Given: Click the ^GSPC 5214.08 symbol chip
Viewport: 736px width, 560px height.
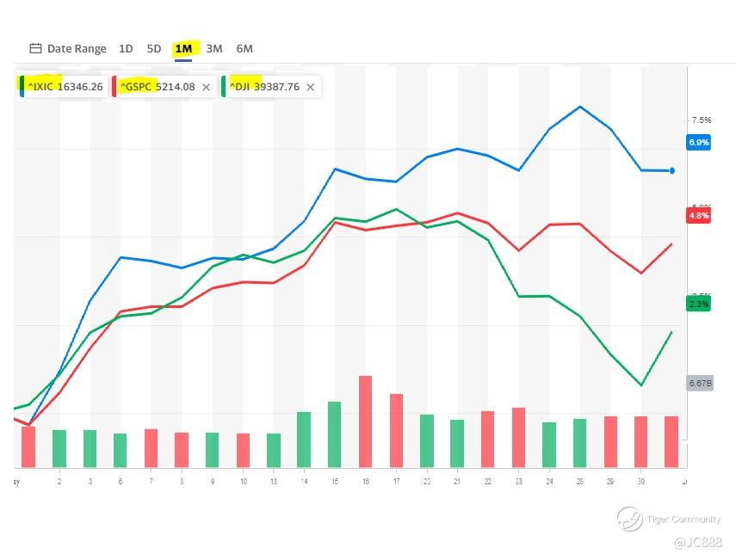Looking at the screenshot, I should (157, 87).
